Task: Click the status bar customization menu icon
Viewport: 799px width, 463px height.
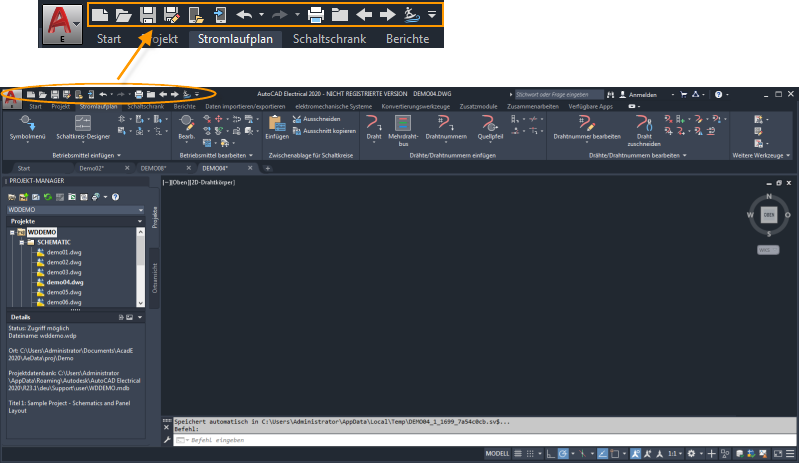Action: pos(790,453)
